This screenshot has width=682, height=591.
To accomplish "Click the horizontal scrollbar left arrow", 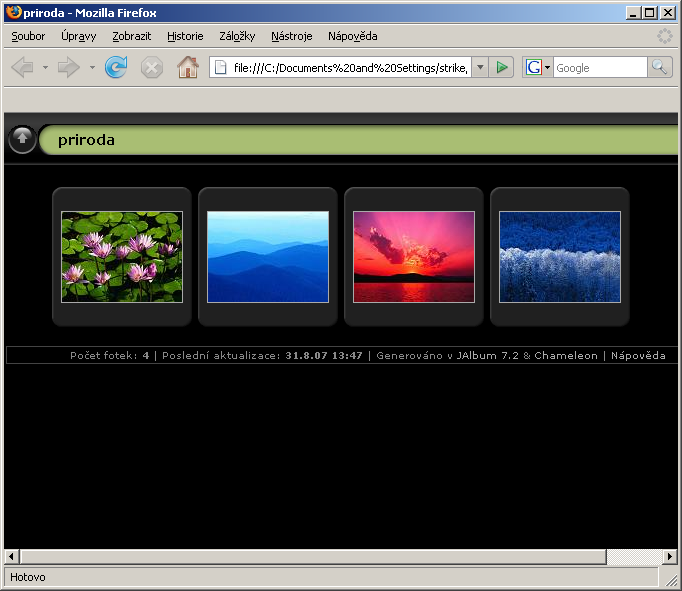I will tap(11, 556).
